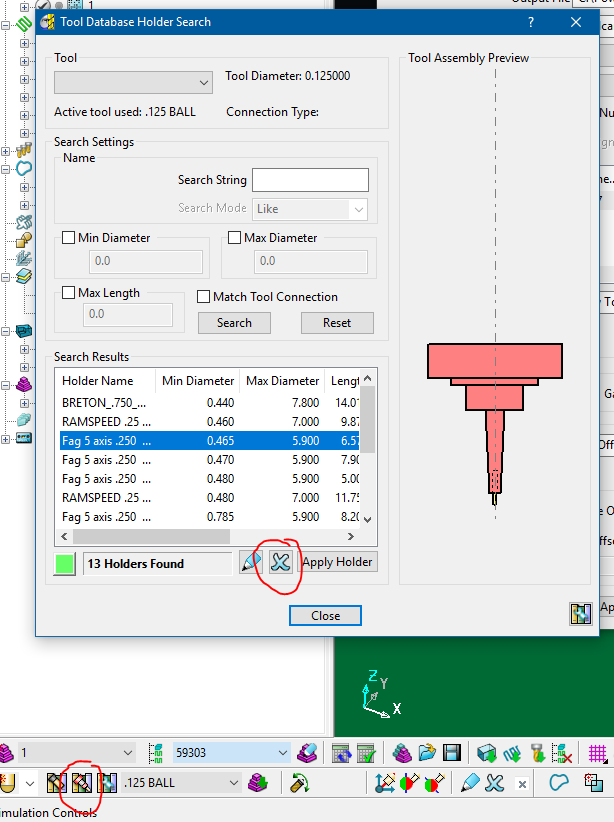Click the Min Diameter column header
This screenshot has width=614, height=822.
[x=198, y=381]
